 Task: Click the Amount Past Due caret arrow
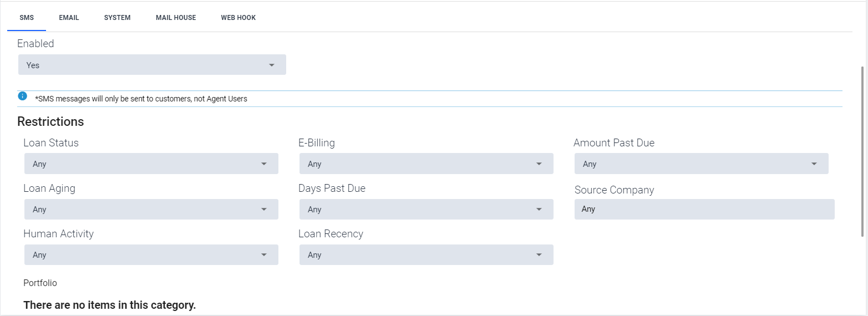[814, 164]
